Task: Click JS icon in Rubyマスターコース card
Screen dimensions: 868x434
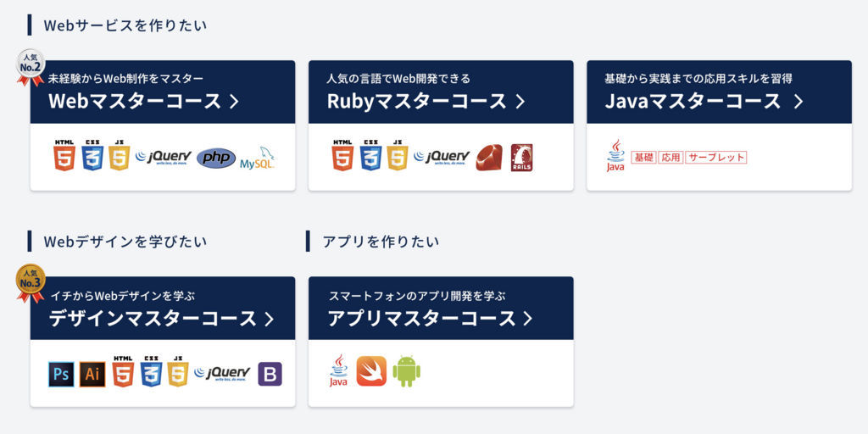Action: click(398, 155)
